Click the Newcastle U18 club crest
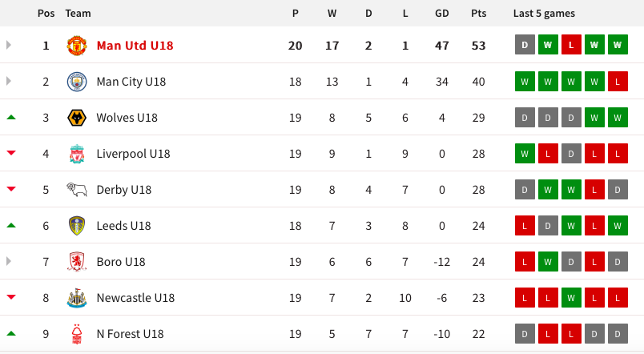 (76, 298)
